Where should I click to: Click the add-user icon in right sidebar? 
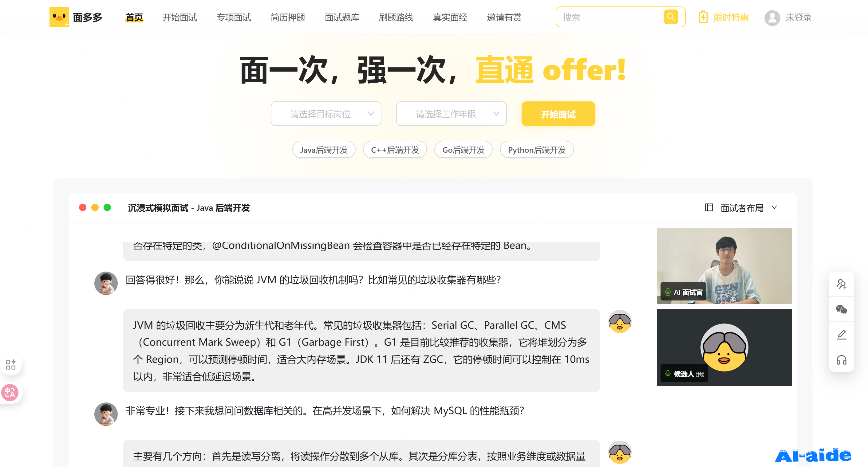pyautogui.click(x=841, y=284)
